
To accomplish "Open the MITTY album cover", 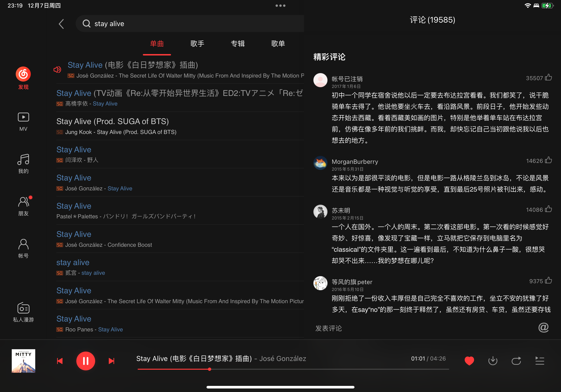I will pyautogui.click(x=23, y=361).
